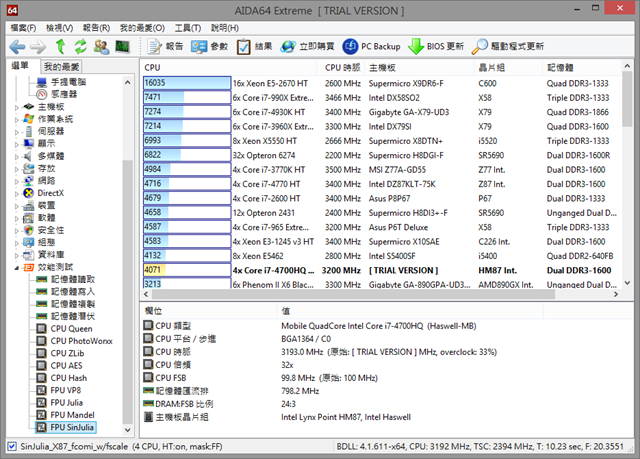This screenshot has height=459, width=640.
Task: Sort by the 記憶體 column header
Action: point(581,68)
